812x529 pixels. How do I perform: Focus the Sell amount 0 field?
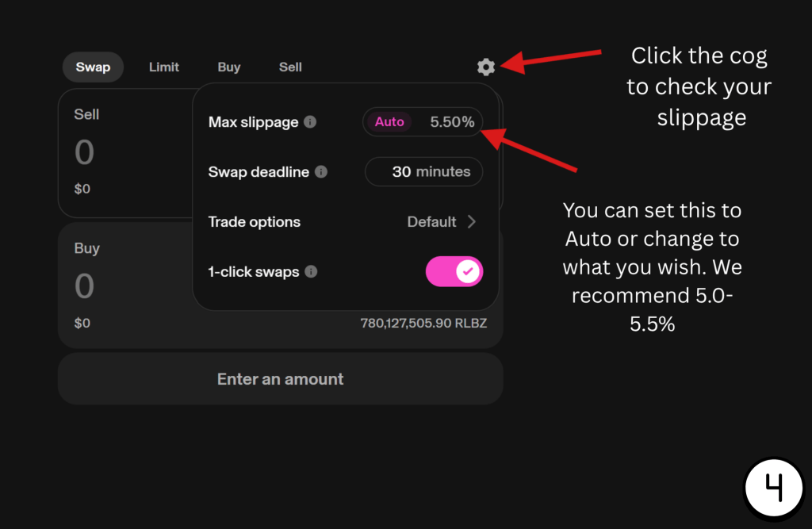click(x=85, y=152)
